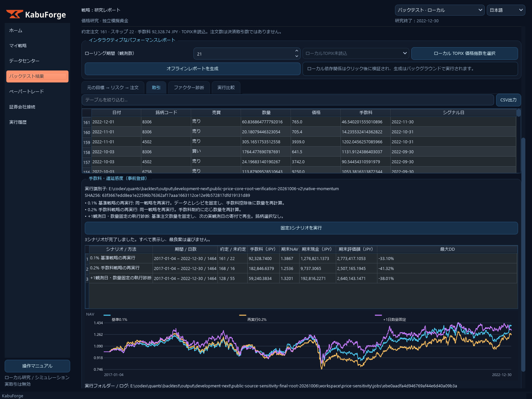532x399 pixels.
Task: Open 証券会社接続 section
Action: coord(37,107)
